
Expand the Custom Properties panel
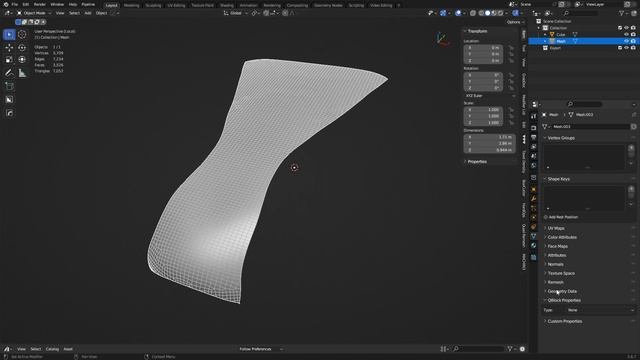[x=564, y=321]
